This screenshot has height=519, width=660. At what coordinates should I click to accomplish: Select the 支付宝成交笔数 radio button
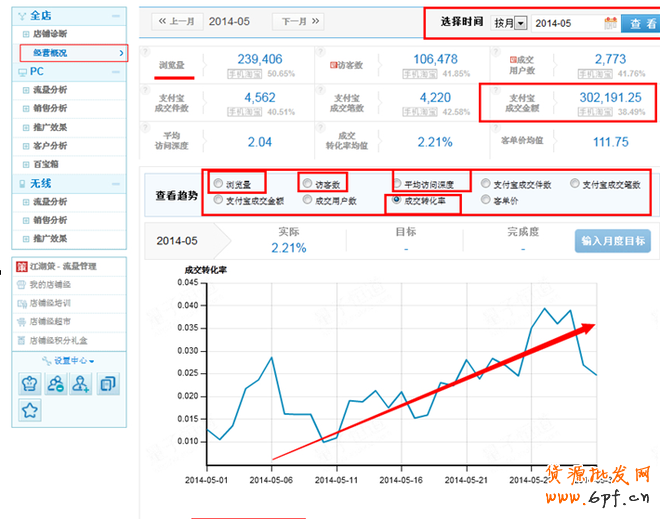pos(575,183)
